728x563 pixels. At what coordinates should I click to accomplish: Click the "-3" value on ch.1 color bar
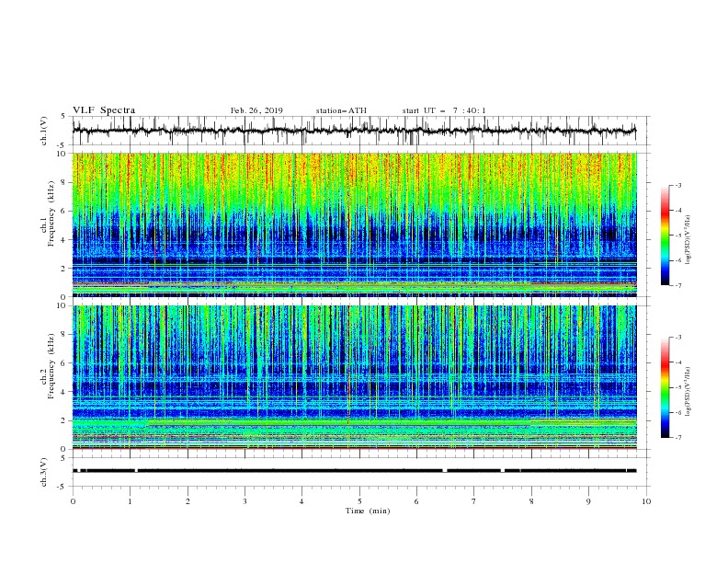(678, 185)
